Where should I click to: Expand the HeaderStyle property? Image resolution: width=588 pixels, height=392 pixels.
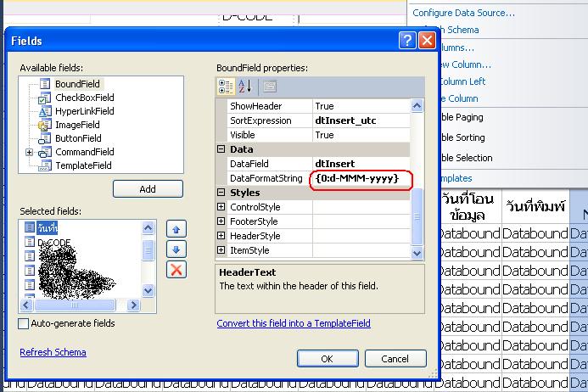point(221,236)
